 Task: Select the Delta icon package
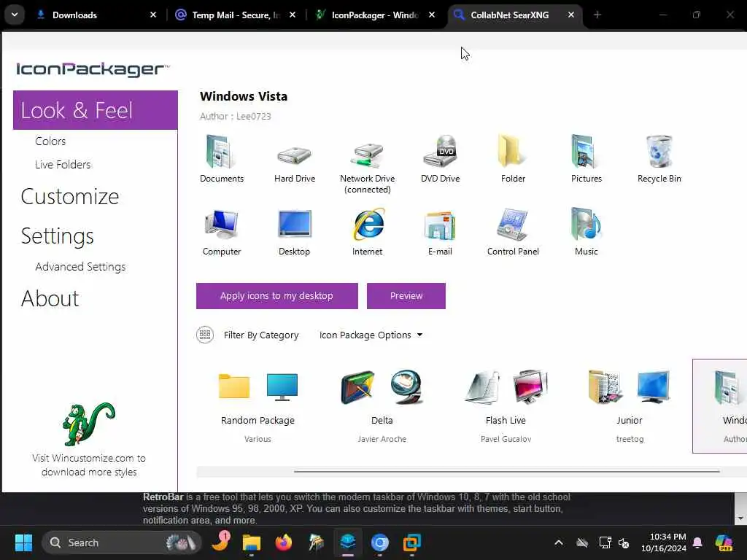(x=382, y=406)
